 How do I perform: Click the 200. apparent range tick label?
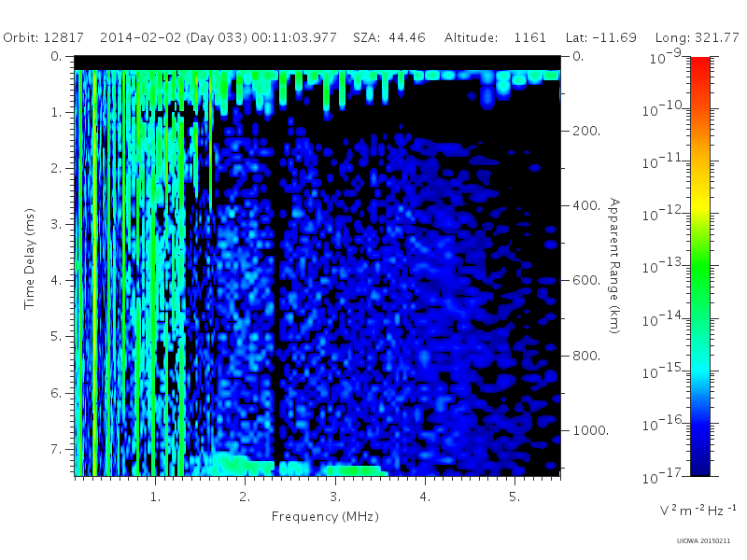[x=586, y=131]
